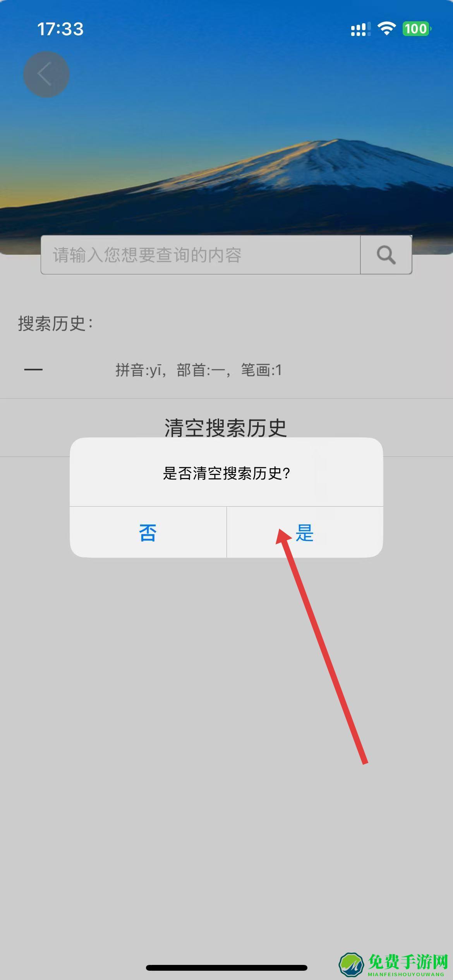Tap the battery 100 indicator
Image resolution: width=453 pixels, height=980 pixels.
pyautogui.click(x=417, y=29)
